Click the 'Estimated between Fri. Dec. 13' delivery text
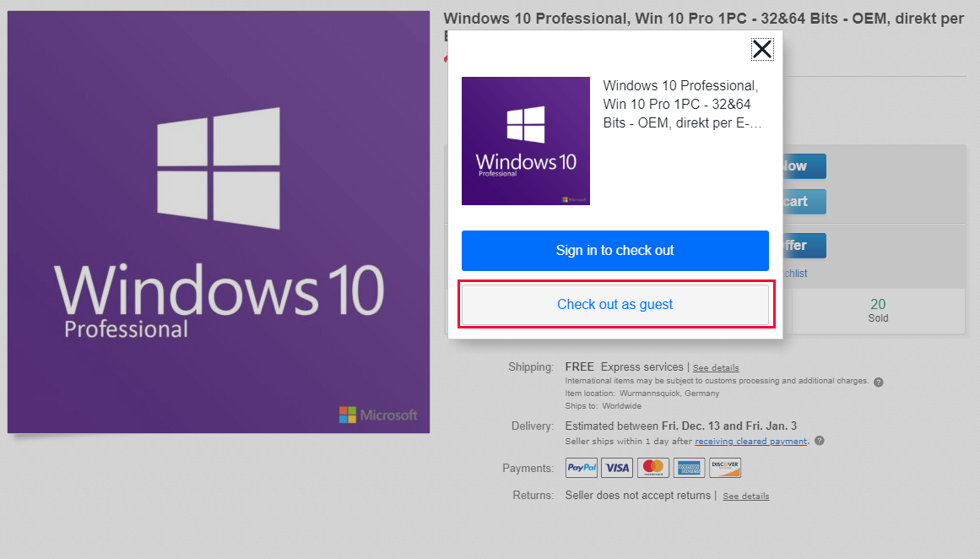 pyautogui.click(x=680, y=426)
